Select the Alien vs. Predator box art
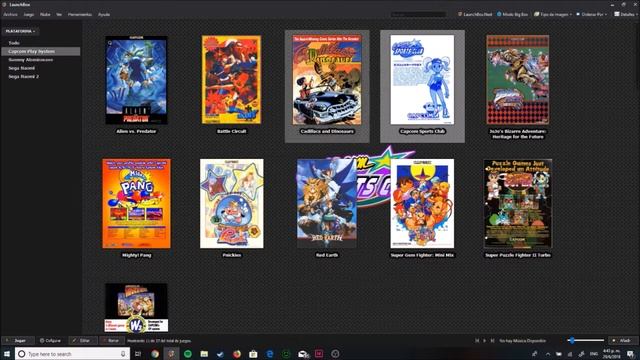The width and height of the screenshot is (640, 360). tap(136, 80)
